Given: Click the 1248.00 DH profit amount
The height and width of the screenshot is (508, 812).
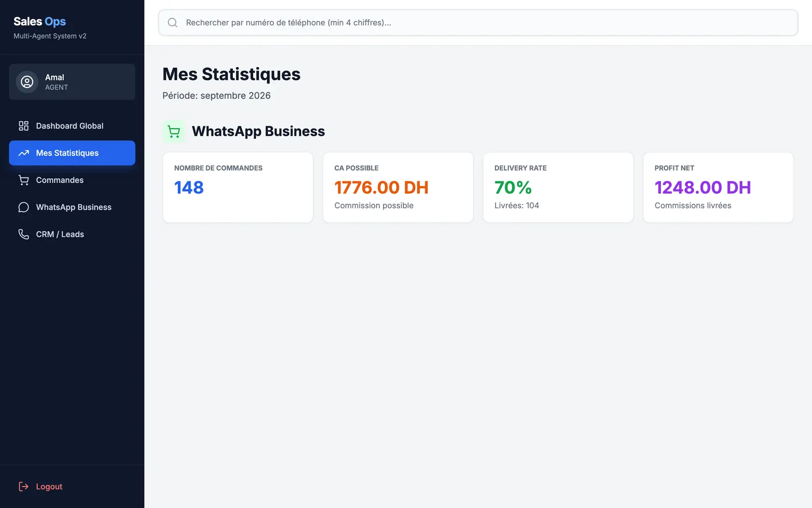Looking at the screenshot, I should coord(703,187).
